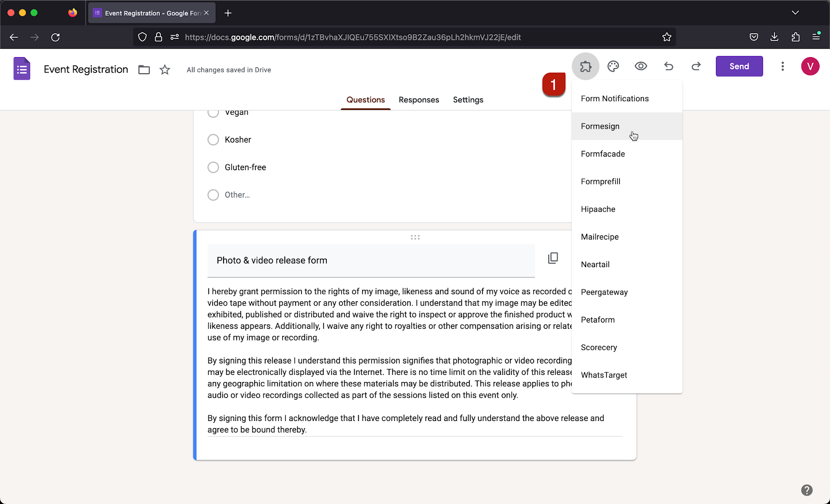The width and height of the screenshot is (830, 504).
Task: Select Formfacade from the add-ons list
Action: pos(603,153)
